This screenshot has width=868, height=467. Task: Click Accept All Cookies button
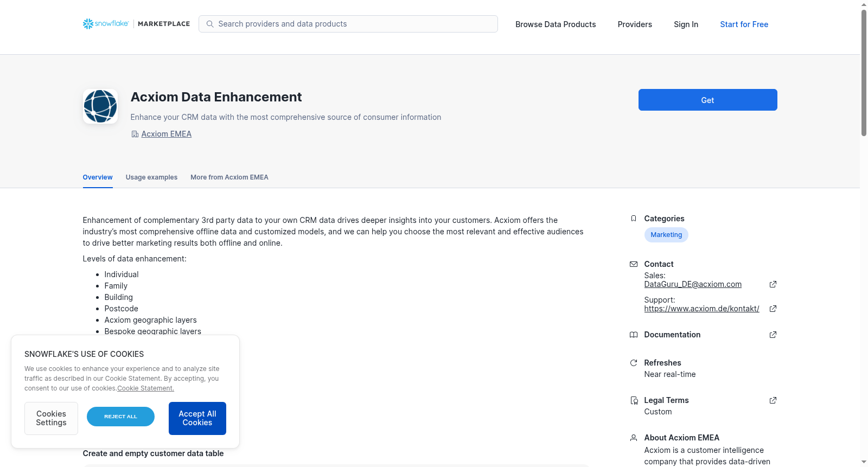point(197,418)
